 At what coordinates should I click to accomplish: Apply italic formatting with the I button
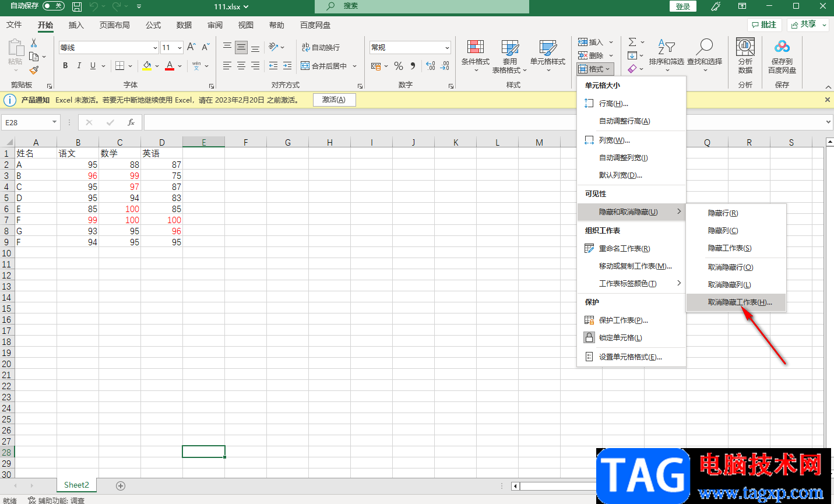79,66
